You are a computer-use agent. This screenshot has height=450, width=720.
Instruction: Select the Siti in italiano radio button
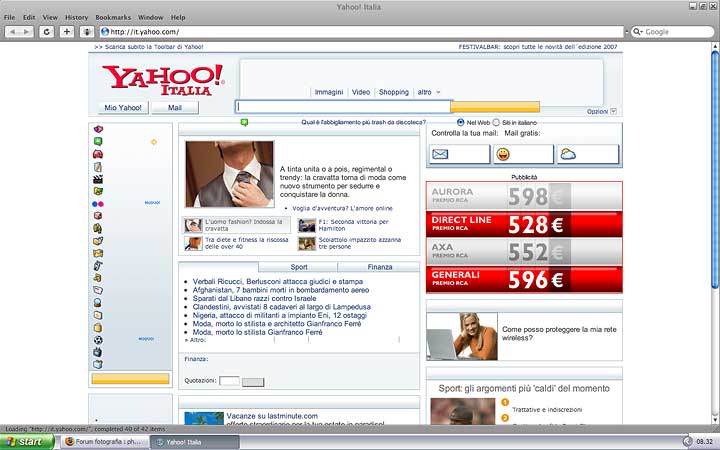click(496, 123)
